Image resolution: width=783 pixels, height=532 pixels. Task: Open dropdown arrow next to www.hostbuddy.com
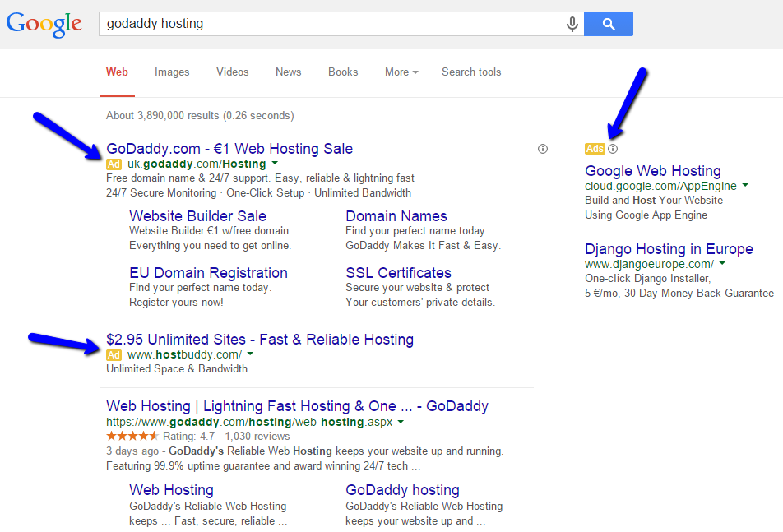click(250, 354)
